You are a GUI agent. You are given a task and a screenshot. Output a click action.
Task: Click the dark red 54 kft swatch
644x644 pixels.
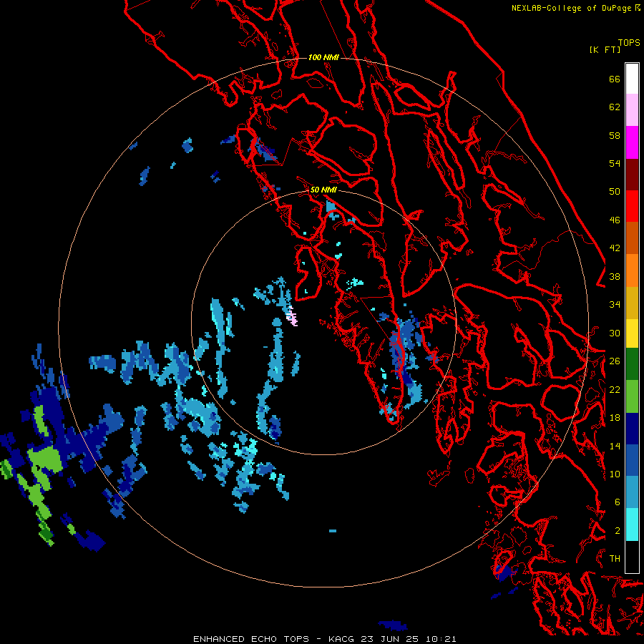pos(632,174)
